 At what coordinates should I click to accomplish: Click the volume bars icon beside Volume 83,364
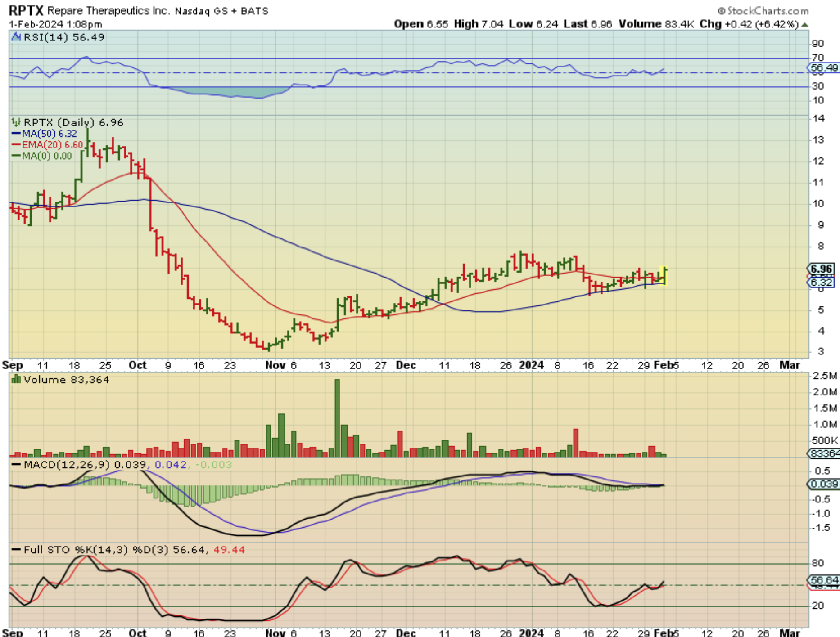pos(16,380)
